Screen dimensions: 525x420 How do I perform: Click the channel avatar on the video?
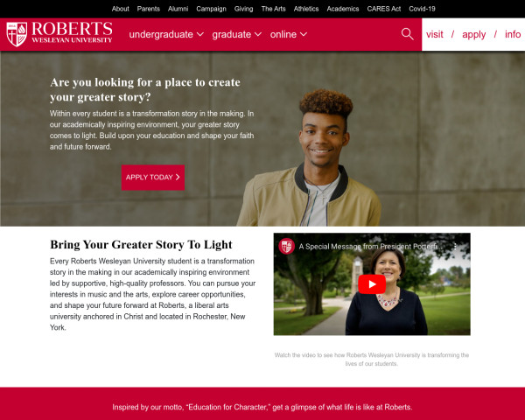pos(287,247)
